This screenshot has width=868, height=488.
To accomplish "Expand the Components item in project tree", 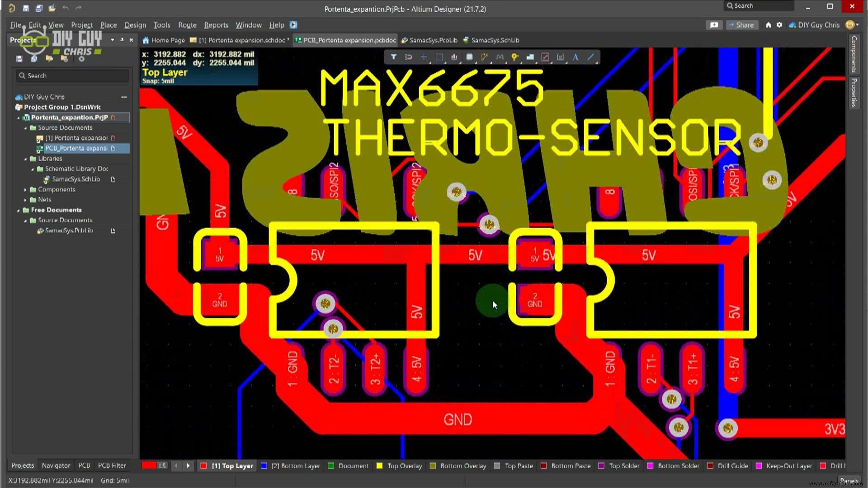I will tap(25, 189).
